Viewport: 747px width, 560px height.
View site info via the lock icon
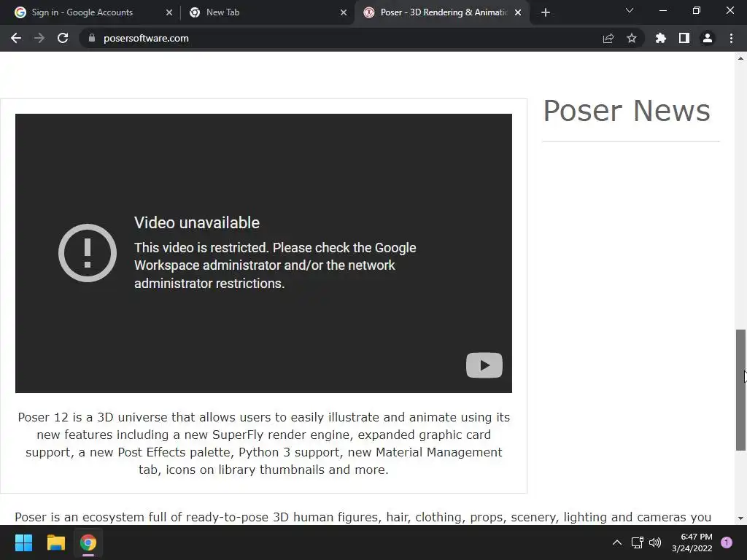92,38
